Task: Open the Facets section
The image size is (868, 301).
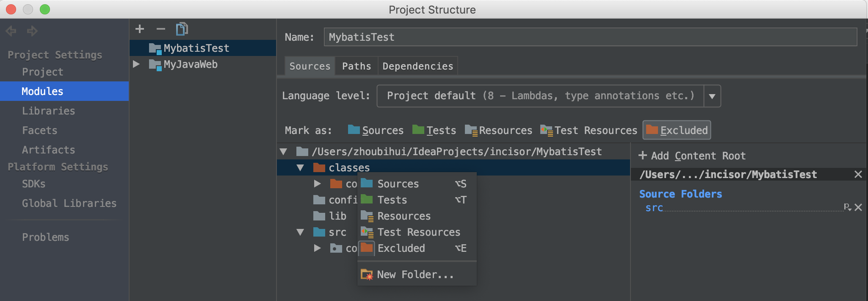Action: pos(39,131)
